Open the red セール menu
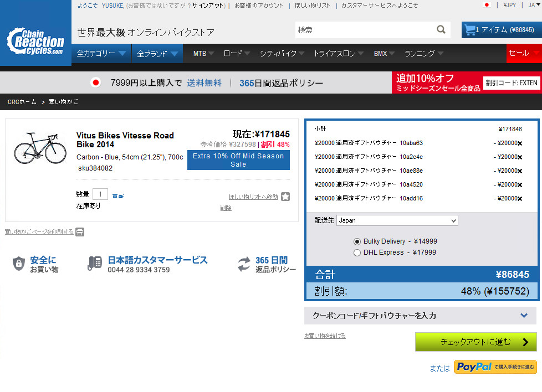Image resolution: width=542 pixels, height=392 pixels. [524, 53]
